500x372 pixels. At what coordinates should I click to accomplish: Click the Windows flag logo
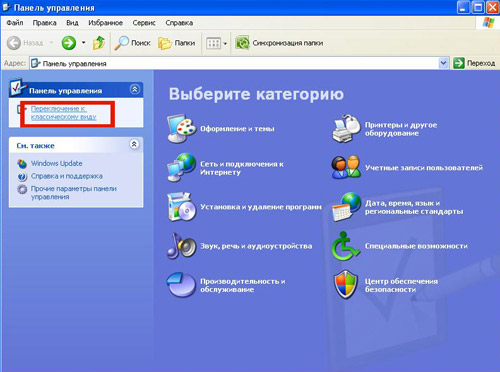click(x=489, y=23)
